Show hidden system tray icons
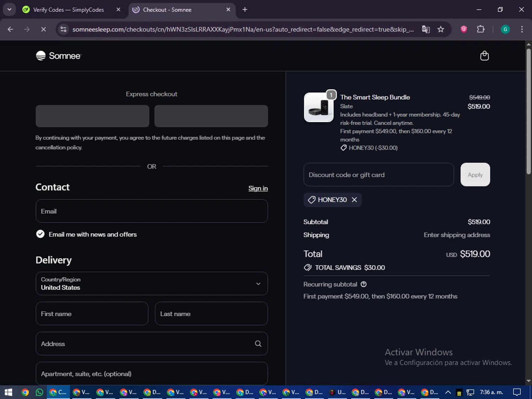The height and width of the screenshot is (399, 532). tap(448, 392)
